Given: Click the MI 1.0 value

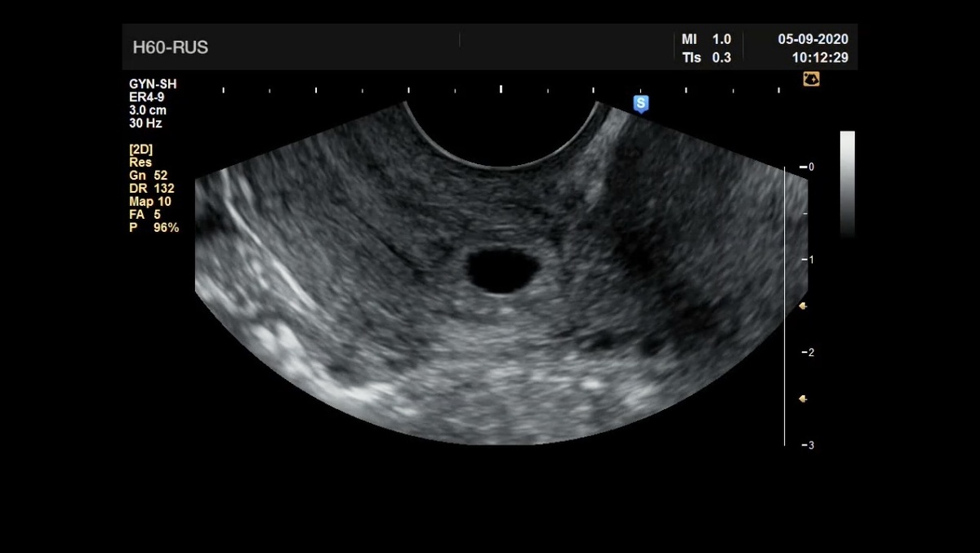Looking at the screenshot, I should 706,39.
